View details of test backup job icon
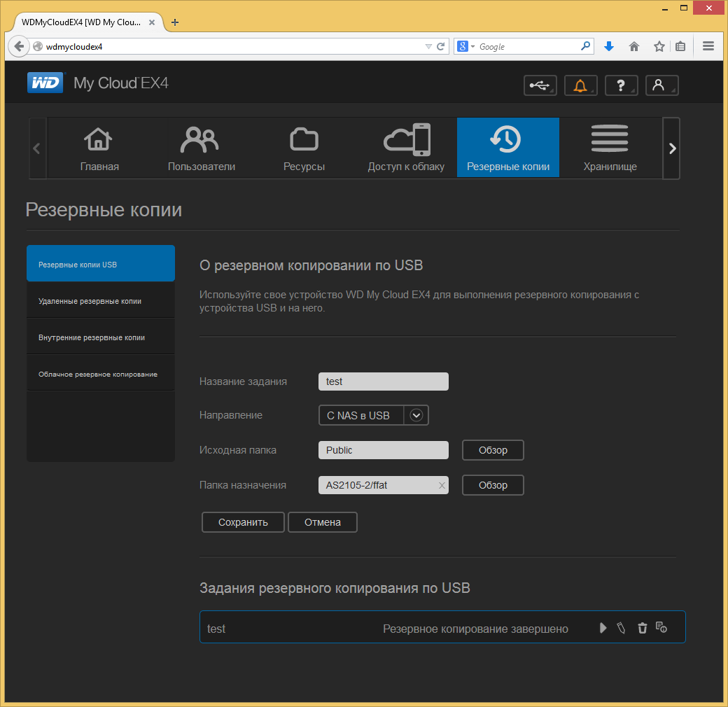728x707 pixels. click(661, 628)
